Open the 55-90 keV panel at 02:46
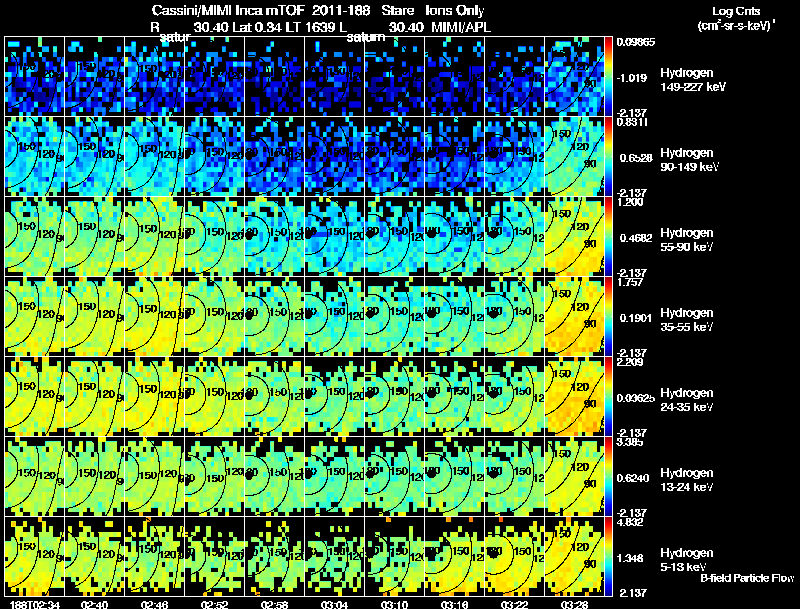800x609 pixels. click(154, 236)
